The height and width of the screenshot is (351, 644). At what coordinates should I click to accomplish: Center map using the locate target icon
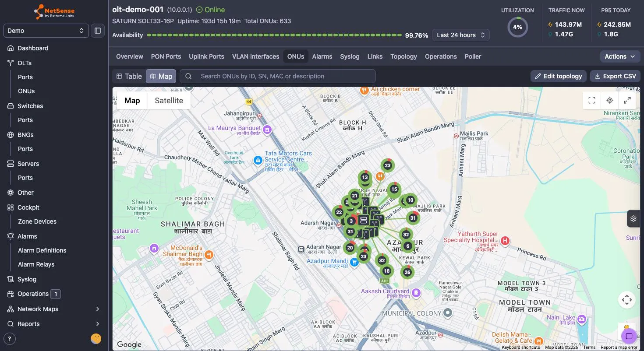pyautogui.click(x=609, y=100)
